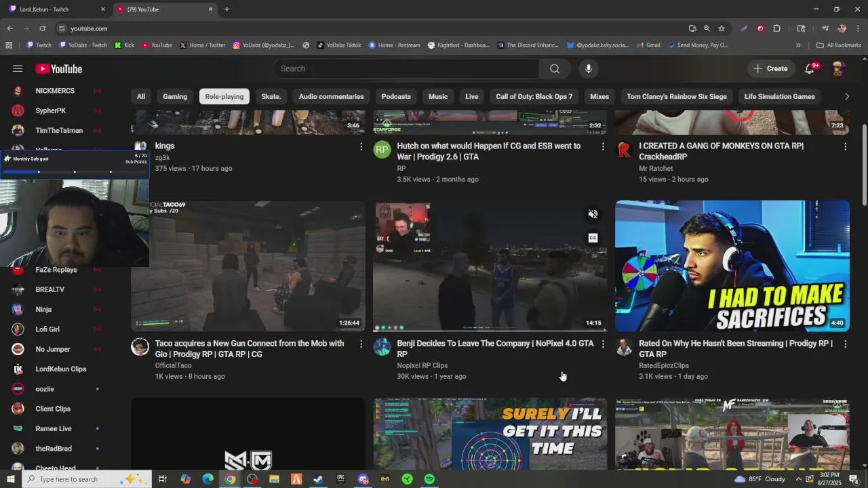Open the Benji Decides To Leave title link

tap(495, 348)
